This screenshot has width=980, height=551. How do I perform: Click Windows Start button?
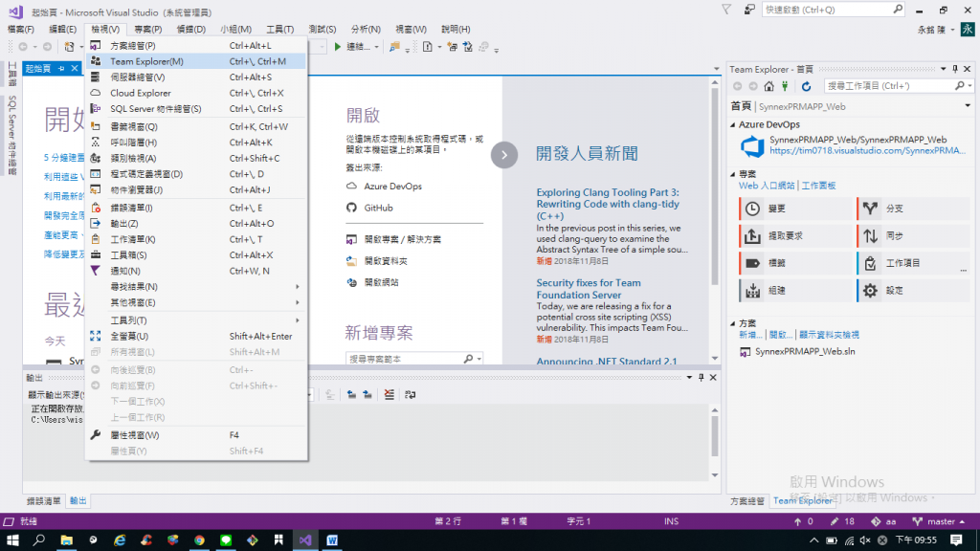[12, 540]
